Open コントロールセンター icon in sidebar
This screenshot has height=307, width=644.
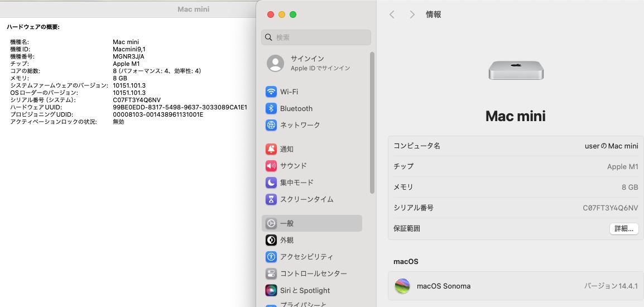pyautogui.click(x=271, y=274)
